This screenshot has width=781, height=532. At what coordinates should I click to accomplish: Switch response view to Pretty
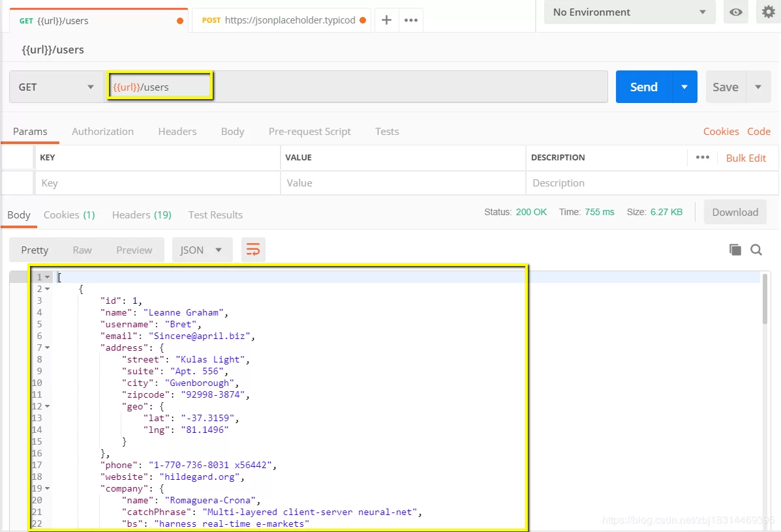(35, 250)
